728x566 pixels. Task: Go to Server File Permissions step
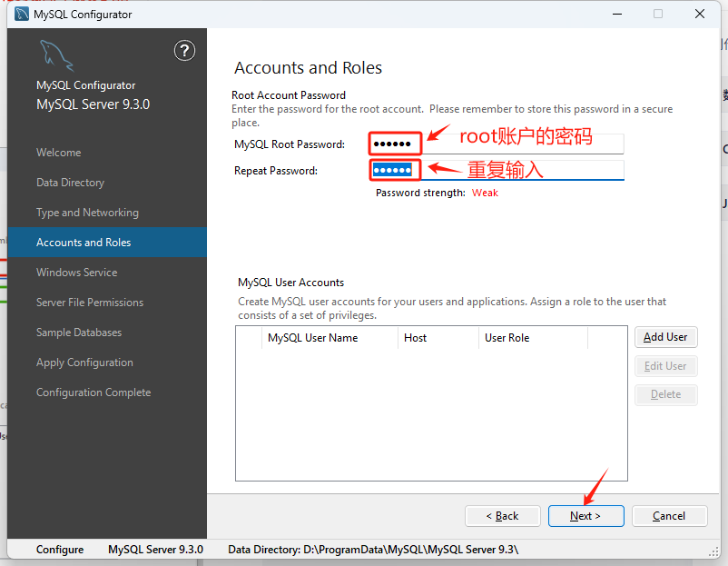pos(90,302)
